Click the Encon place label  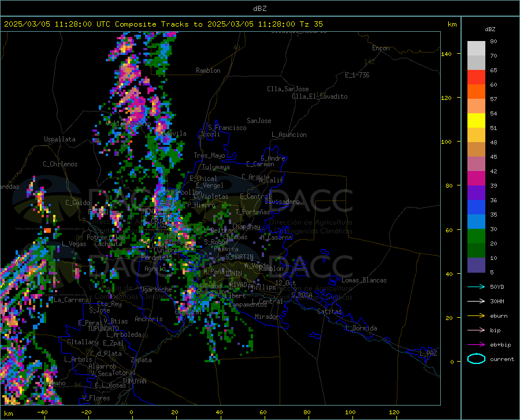[x=381, y=48]
